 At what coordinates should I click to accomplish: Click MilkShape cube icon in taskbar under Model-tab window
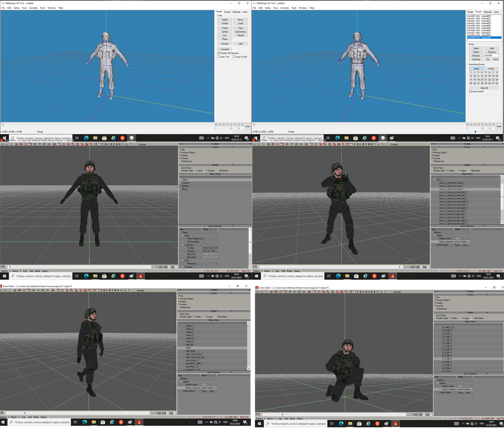(x=132, y=138)
